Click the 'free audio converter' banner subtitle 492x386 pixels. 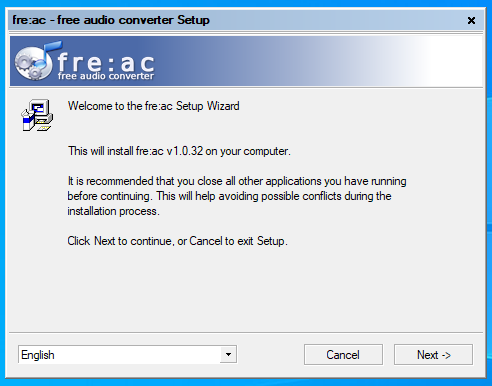(106, 76)
